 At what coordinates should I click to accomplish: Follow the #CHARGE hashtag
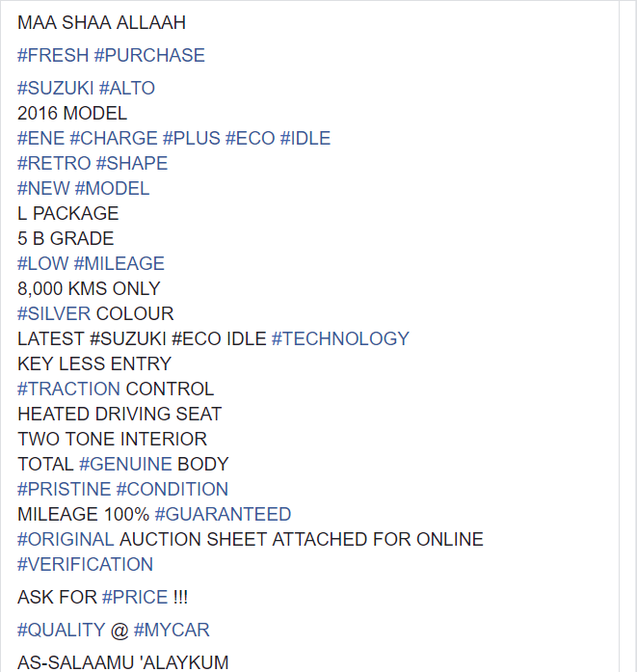coord(114,139)
